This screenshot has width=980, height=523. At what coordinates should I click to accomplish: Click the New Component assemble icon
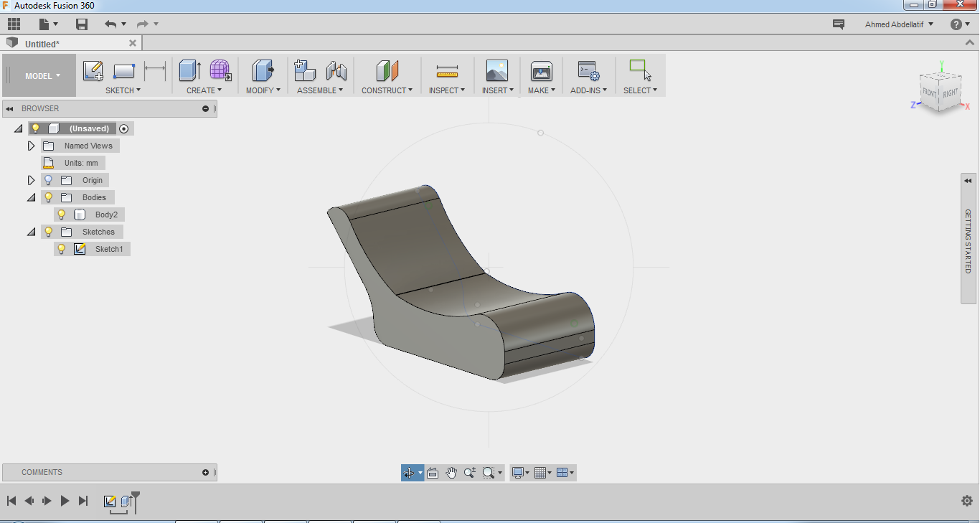pyautogui.click(x=305, y=71)
